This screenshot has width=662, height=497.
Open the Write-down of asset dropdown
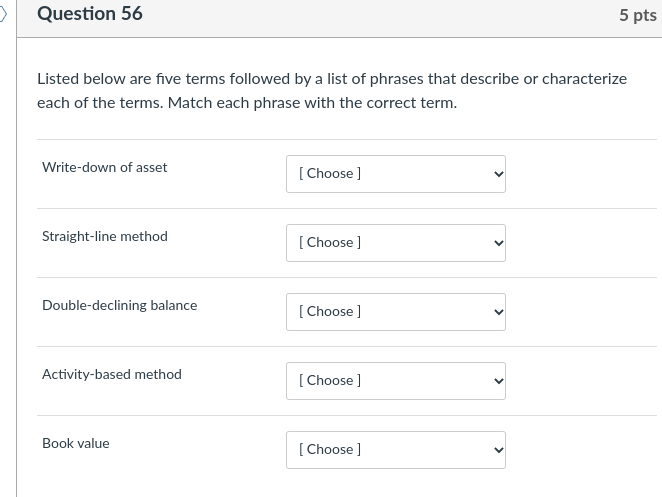(x=395, y=174)
